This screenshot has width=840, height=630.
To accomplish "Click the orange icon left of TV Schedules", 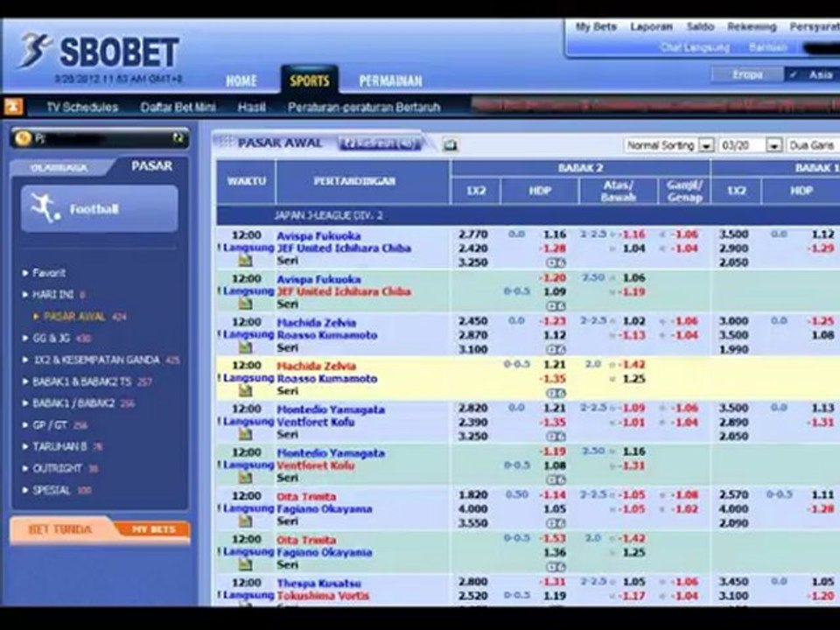I will (13, 107).
